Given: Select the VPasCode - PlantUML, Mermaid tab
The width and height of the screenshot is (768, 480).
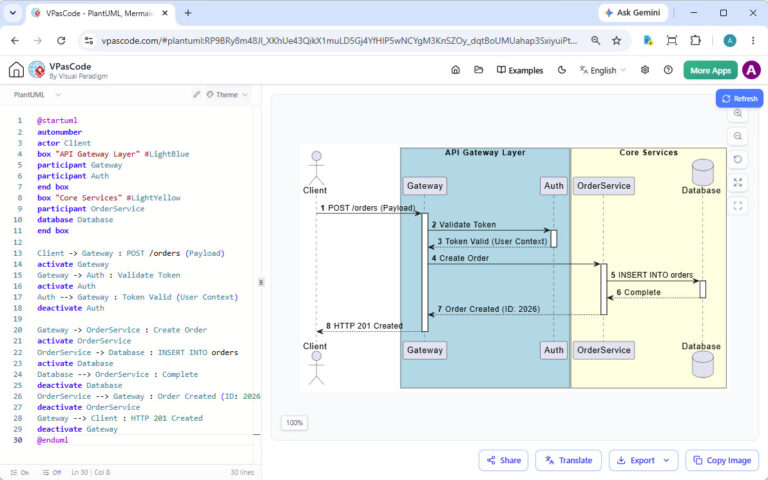Looking at the screenshot, I should tap(100, 13).
